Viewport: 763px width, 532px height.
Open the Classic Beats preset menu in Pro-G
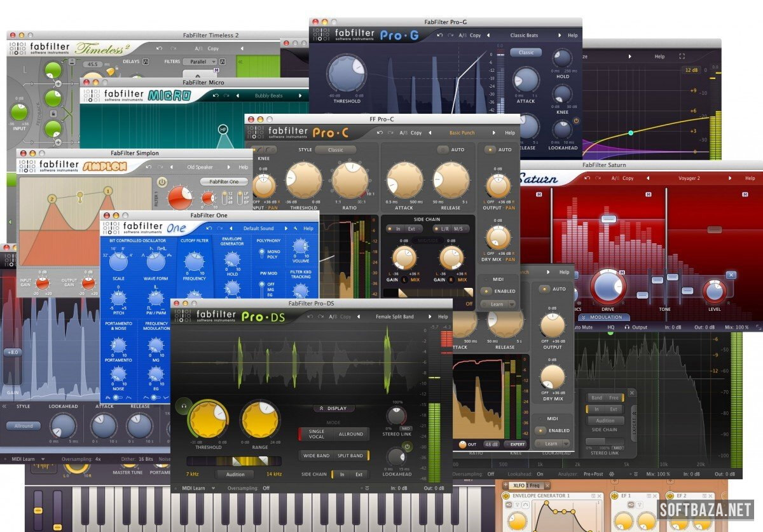[x=524, y=36]
